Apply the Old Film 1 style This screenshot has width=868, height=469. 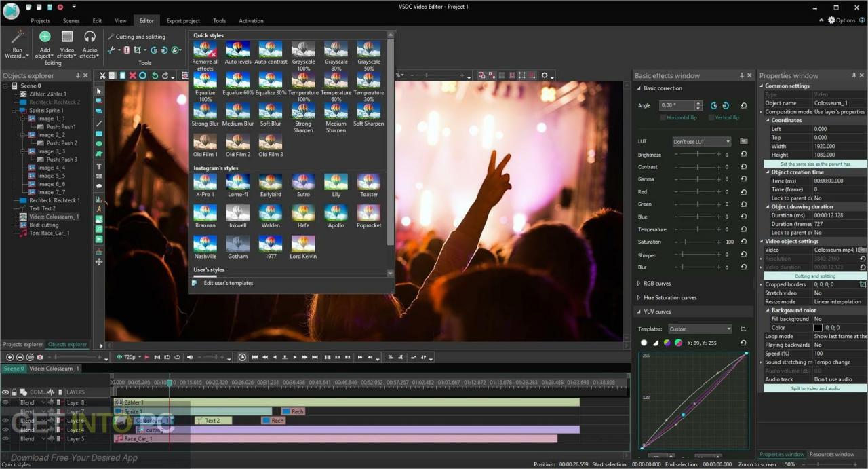click(x=205, y=145)
